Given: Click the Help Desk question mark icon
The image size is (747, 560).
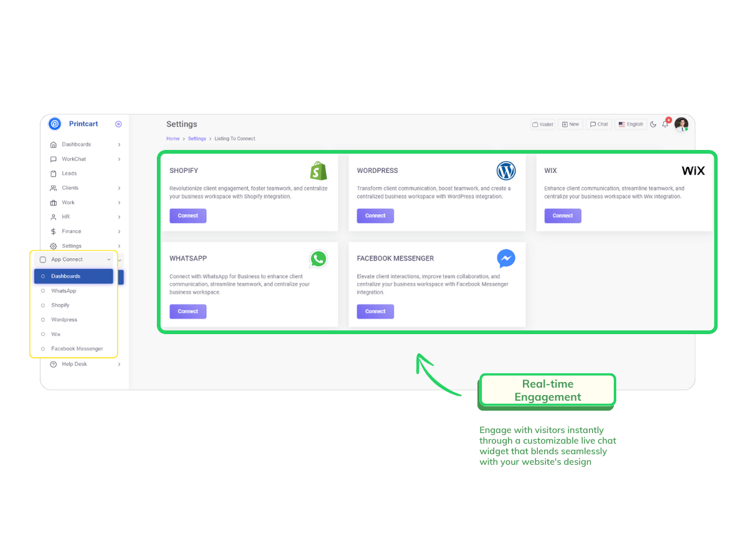Looking at the screenshot, I should 54,364.
